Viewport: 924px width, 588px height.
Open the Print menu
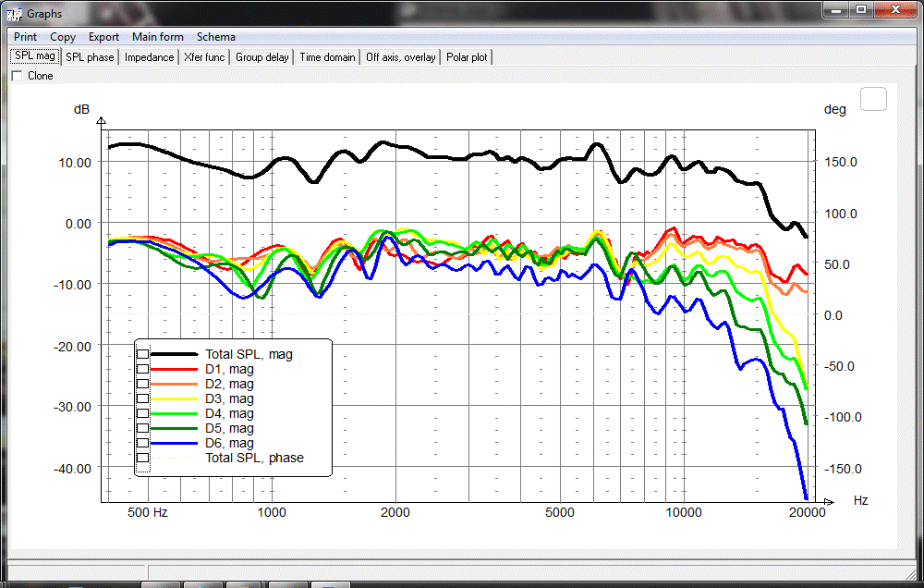coord(25,37)
